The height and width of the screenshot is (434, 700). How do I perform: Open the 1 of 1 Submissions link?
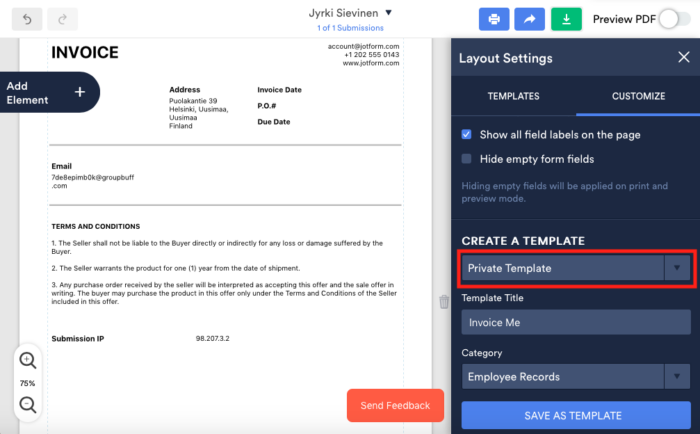[350, 28]
